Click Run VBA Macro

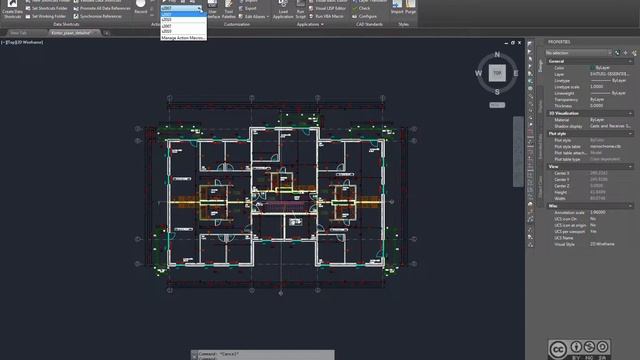329,16
